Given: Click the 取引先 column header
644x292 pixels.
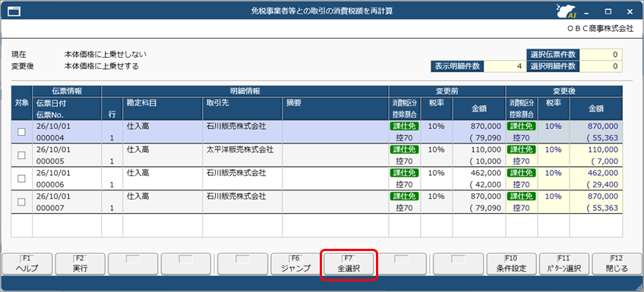Looking at the screenshot, I should coord(242,108).
